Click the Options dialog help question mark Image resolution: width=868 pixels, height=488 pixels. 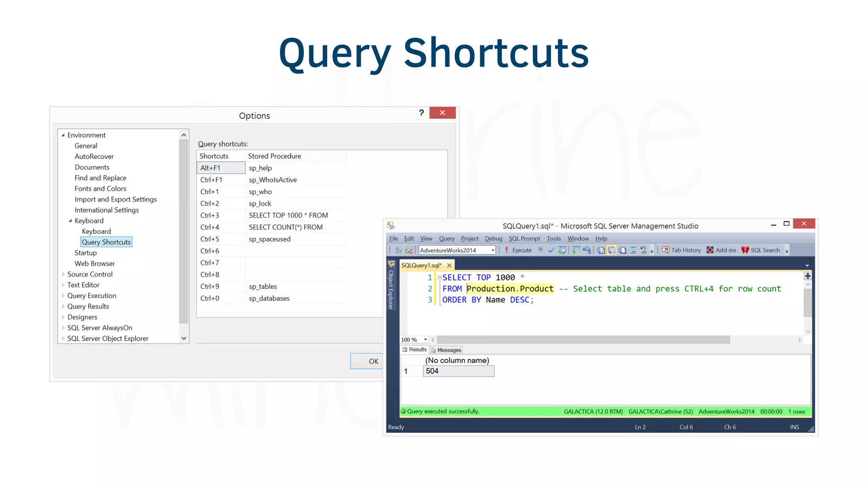pyautogui.click(x=421, y=113)
